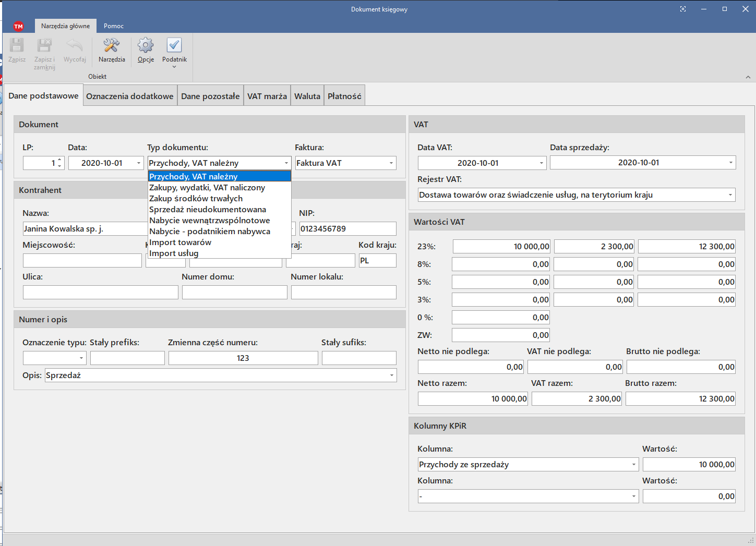Open the Narzędzia tools icon
Screen dimensions: 756x546
pyautogui.click(x=112, y=46)
